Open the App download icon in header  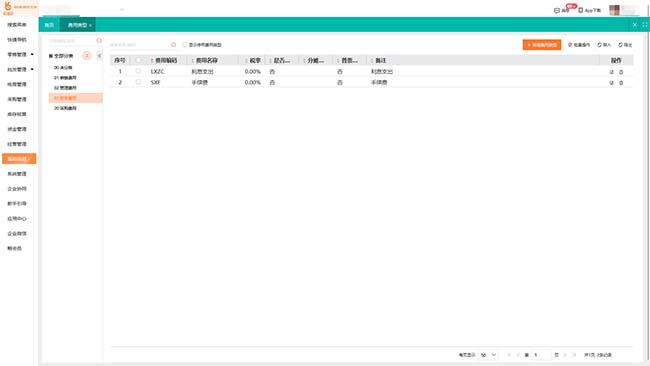(589, 10)
